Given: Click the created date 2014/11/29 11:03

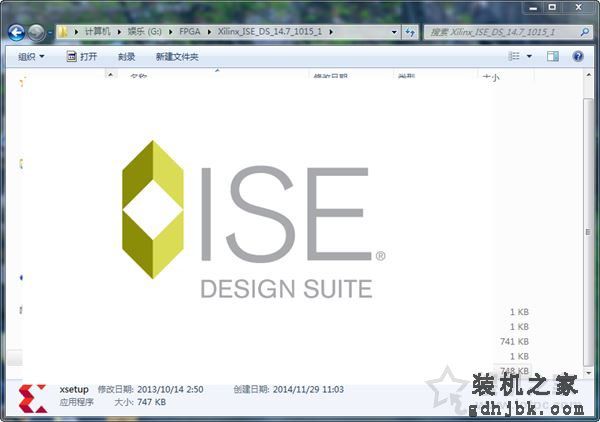Looking at the screenshot, I should (x=308, y=389).
